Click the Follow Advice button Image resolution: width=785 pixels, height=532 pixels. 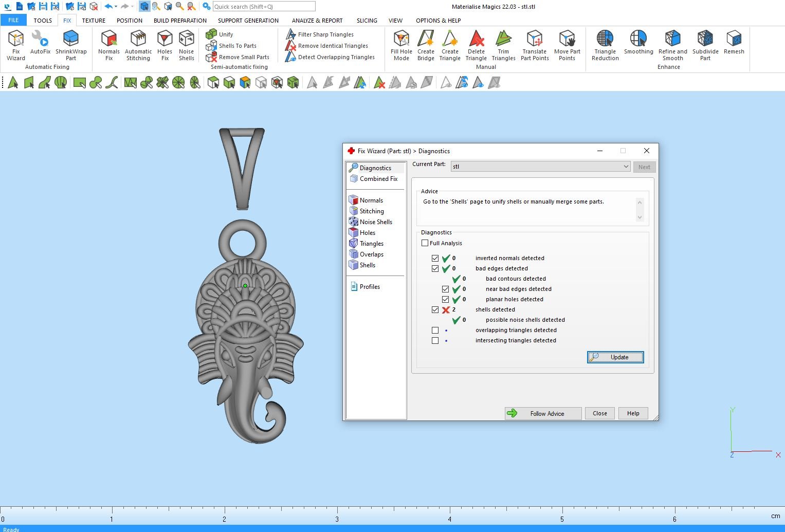pos(543,414)
